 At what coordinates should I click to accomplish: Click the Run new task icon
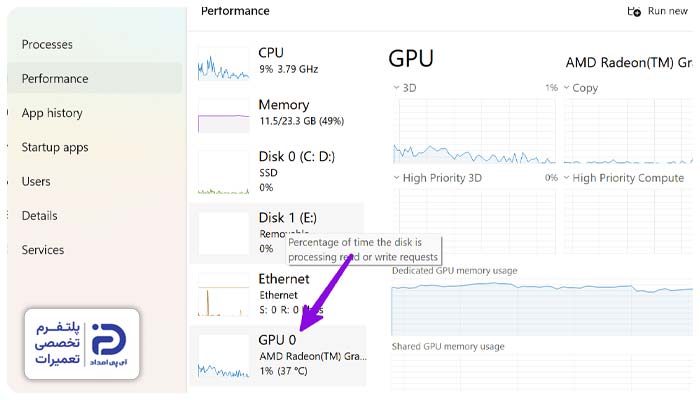pyautogui.click(x=634, y=12)
